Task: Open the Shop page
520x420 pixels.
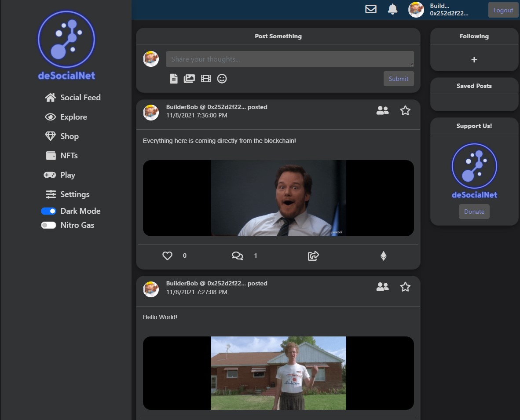Action: 62,136
